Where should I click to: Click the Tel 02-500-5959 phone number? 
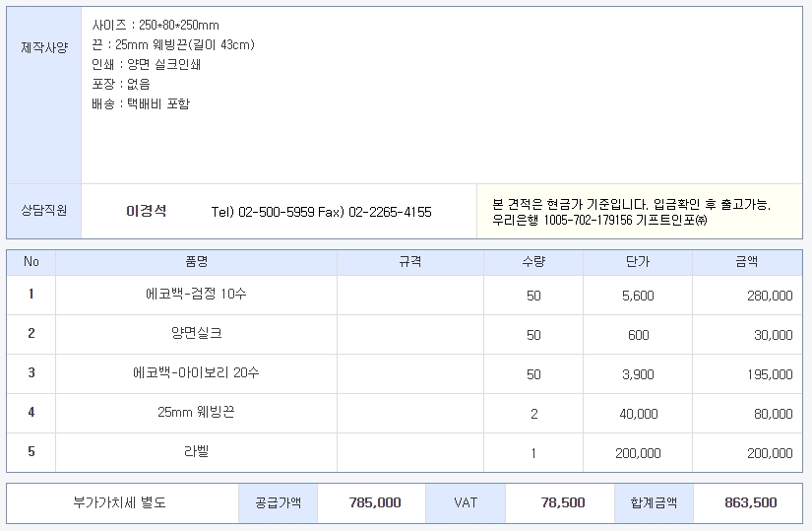click(x=263, y=212)
